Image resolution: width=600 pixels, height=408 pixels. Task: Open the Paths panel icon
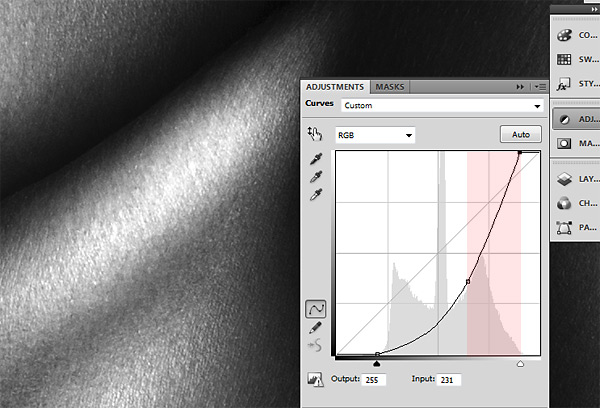coord(564,228)
